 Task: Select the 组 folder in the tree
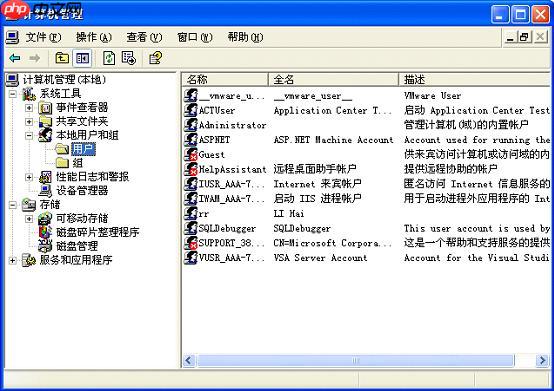pos(77,163)
